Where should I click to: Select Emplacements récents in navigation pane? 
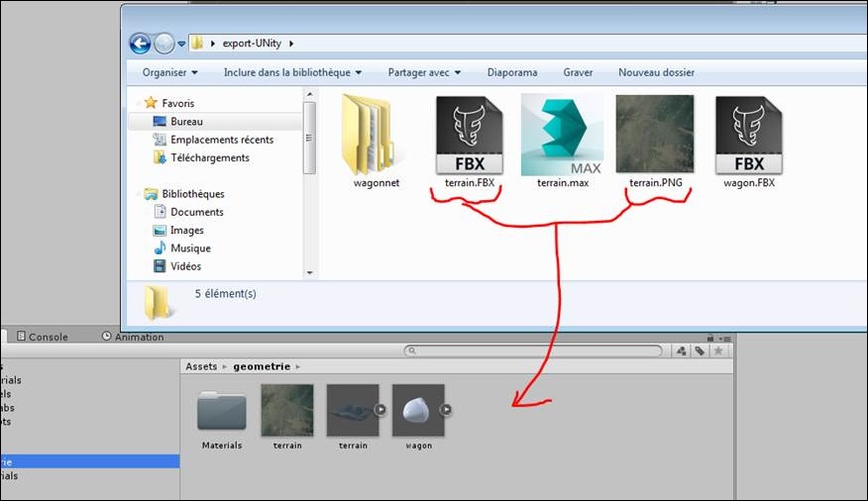tap(214, 140)
